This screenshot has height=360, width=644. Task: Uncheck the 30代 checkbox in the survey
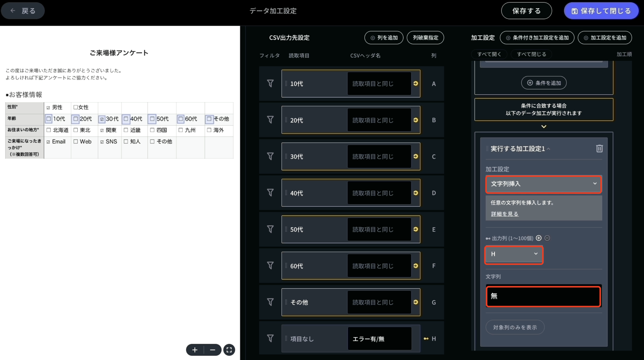pos(102,119)
